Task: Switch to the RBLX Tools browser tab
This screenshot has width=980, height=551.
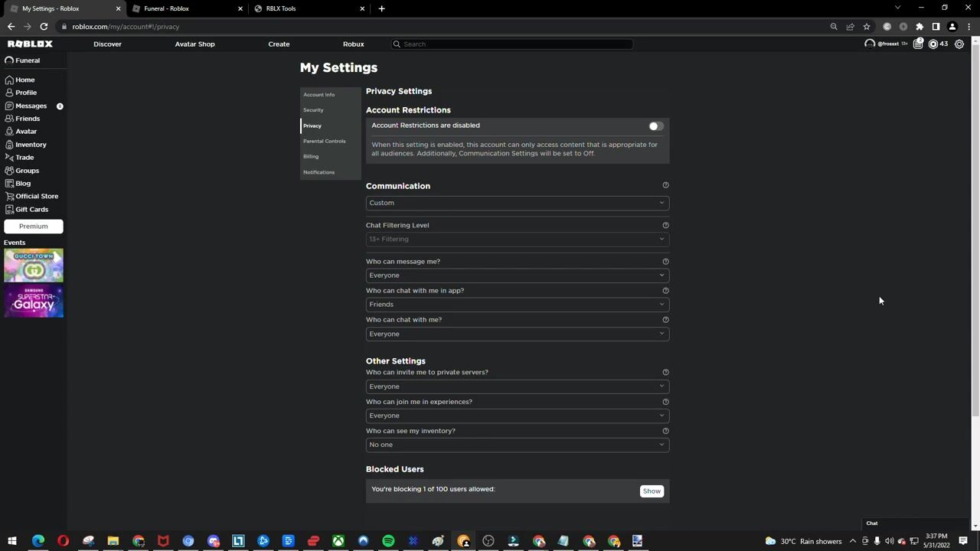Action: [309, 8]
